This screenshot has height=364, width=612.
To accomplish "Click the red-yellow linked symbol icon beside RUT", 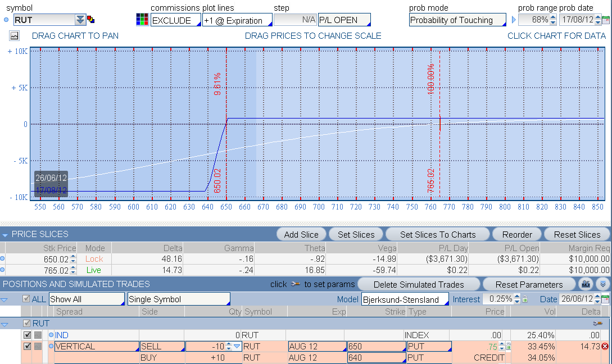I will click(91, 20).
